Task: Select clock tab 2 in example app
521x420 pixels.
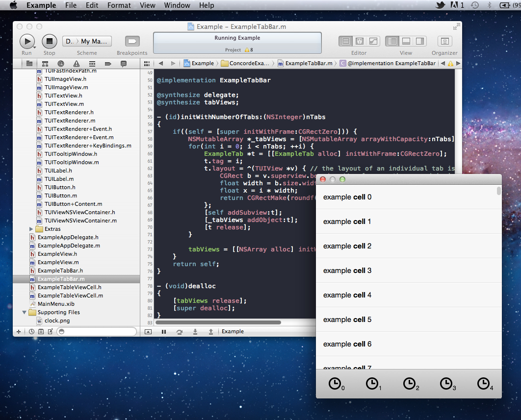Action: click(411, 384)
